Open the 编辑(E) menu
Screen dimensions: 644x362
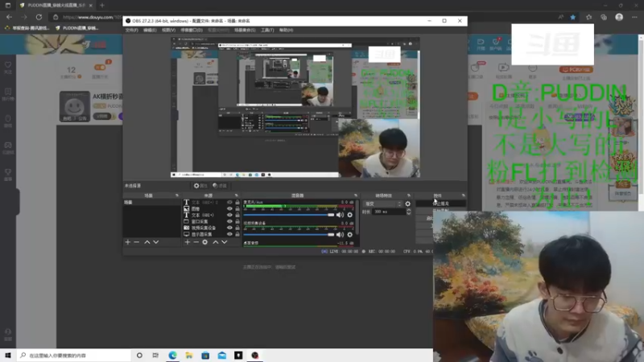150,30
